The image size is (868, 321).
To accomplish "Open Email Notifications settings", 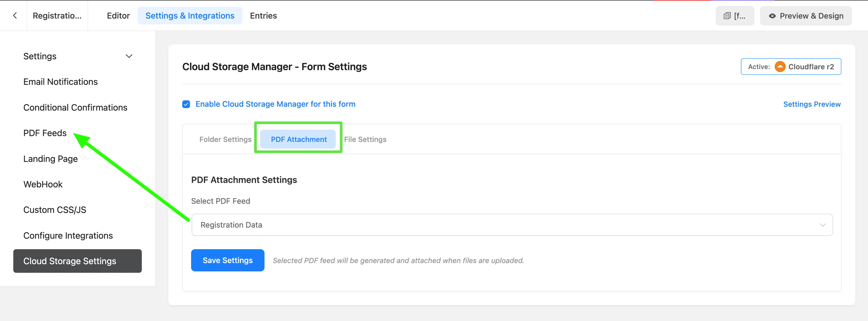I will point(60,81).
